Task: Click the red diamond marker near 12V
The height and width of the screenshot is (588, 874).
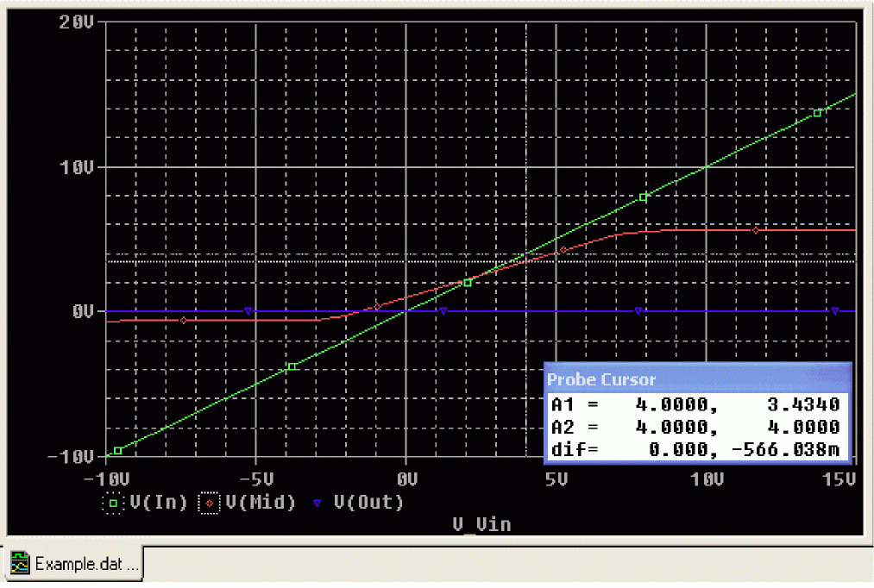Action: (x=756, y=230)
